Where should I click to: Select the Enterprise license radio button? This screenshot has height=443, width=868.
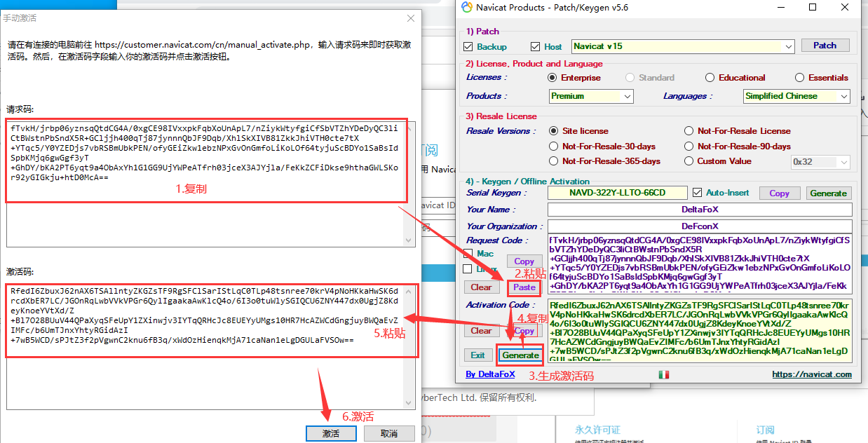(x=552, y=78)
